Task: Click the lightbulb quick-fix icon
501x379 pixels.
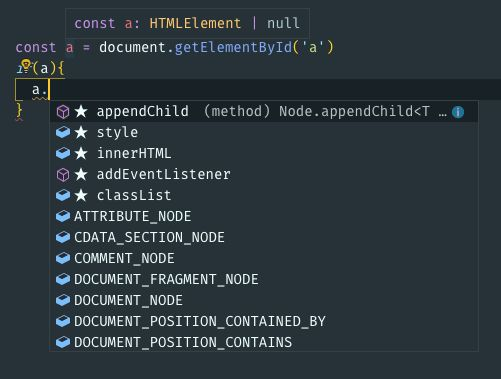Action: (26, 66)
